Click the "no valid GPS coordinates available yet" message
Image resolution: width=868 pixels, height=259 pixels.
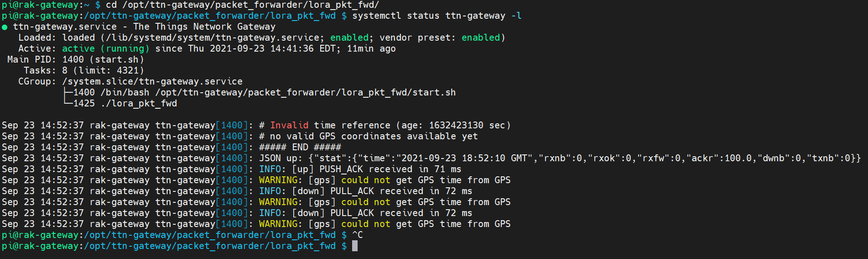pyautogui.click(x=374, y=136)
